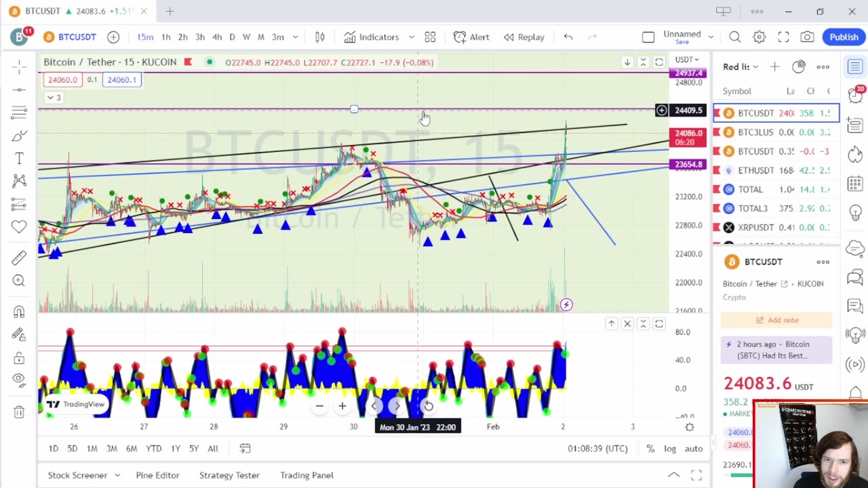Select ETHUSDT in the watchlist
The image size is (868, 488).
tap(776, 170)
